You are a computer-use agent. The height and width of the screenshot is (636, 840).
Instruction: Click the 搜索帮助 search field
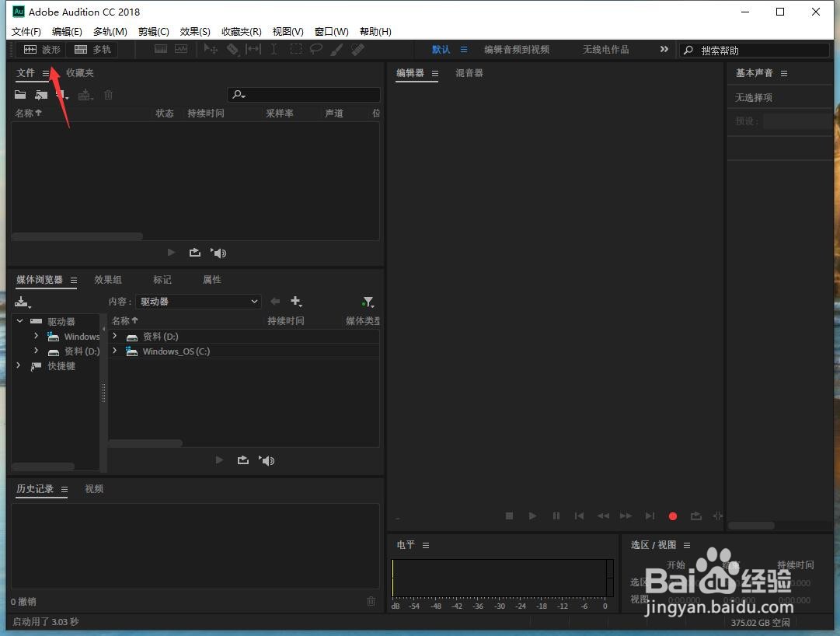pyautogui.click(x=755, y=51)
